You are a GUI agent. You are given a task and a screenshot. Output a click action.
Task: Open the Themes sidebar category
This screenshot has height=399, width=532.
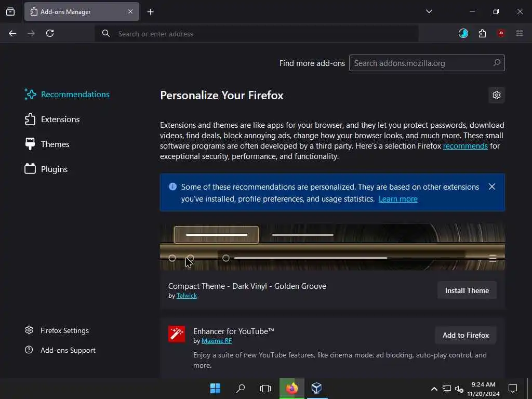pos(47,144)
